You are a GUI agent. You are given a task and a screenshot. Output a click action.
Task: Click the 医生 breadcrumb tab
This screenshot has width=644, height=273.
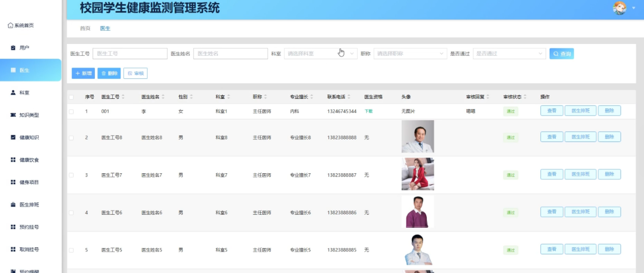click(x=105, y=29)
